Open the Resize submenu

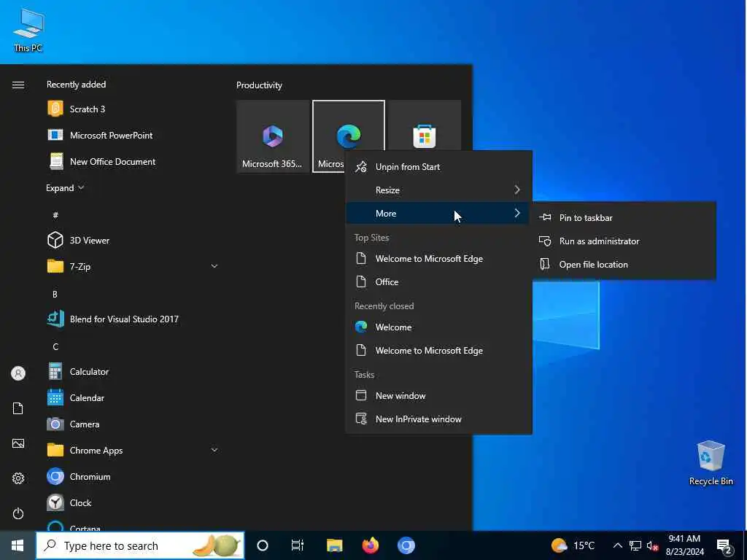coord(438,190)
